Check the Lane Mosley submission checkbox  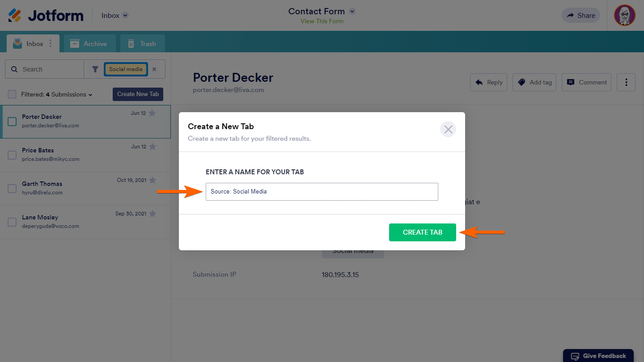(x=13, y=222)
